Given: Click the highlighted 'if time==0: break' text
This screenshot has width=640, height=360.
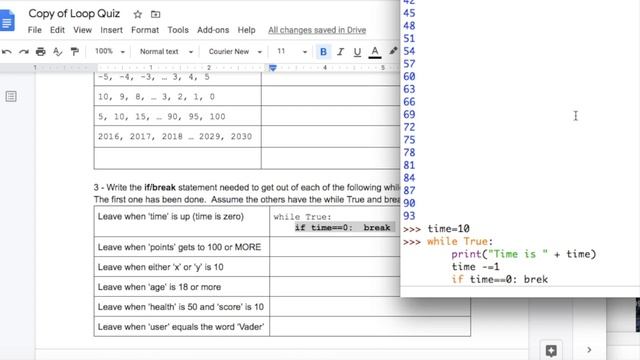Looking at the screenshot, I should [x=343, y=228].
